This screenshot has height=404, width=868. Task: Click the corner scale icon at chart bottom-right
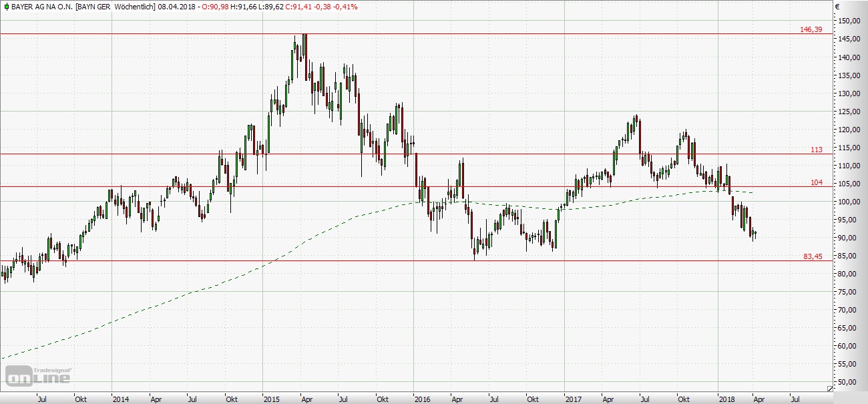point(830,388)
